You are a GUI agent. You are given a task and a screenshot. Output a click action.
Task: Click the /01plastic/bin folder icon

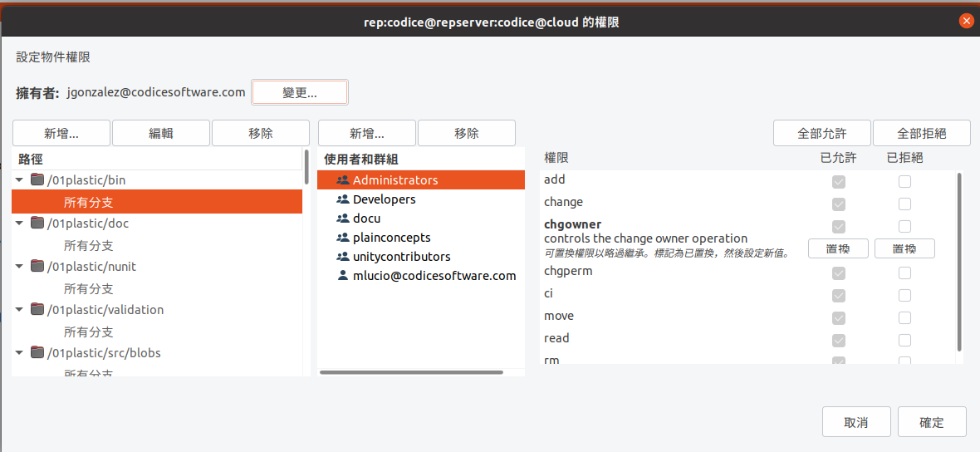(37, 180)
